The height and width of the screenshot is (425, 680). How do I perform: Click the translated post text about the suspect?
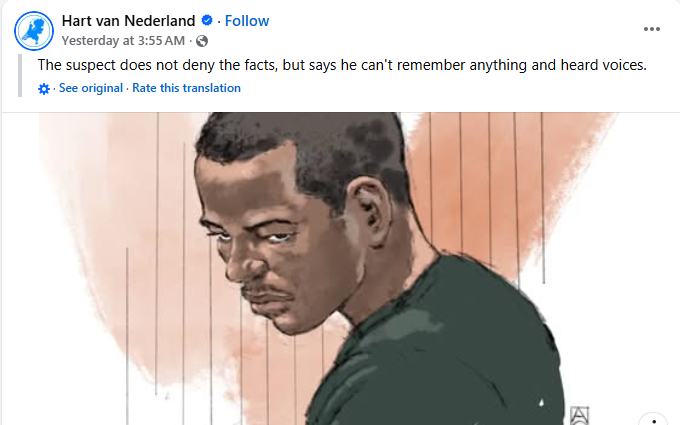342,65
